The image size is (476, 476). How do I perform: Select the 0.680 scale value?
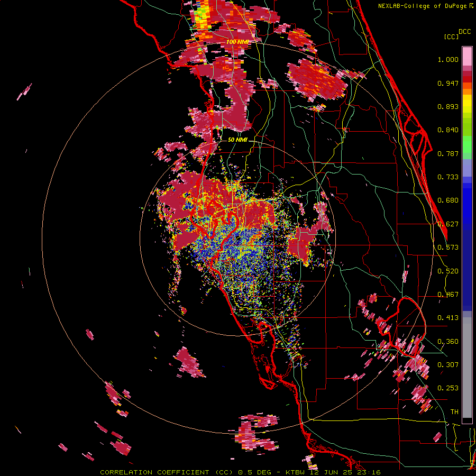click(x=448, y=200)
